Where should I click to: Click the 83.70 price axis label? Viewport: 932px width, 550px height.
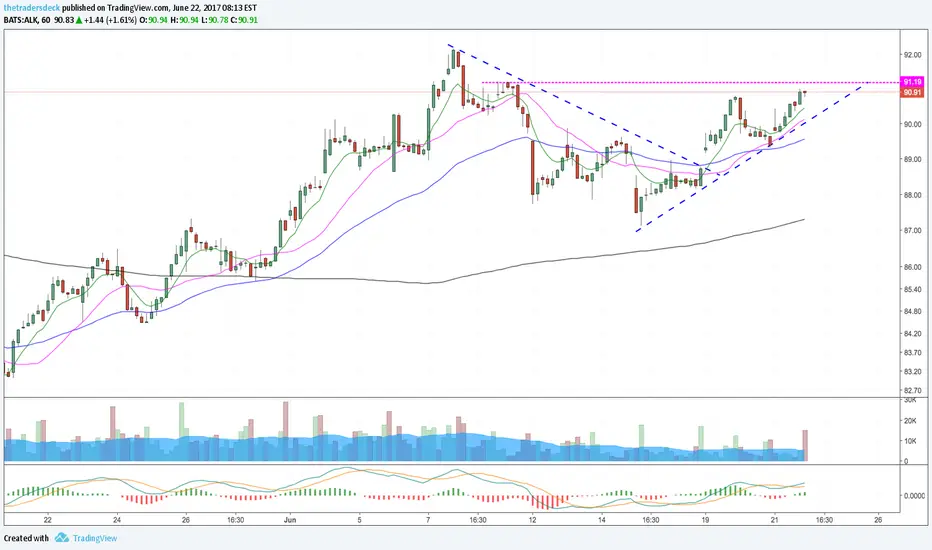tap(912, 353)
